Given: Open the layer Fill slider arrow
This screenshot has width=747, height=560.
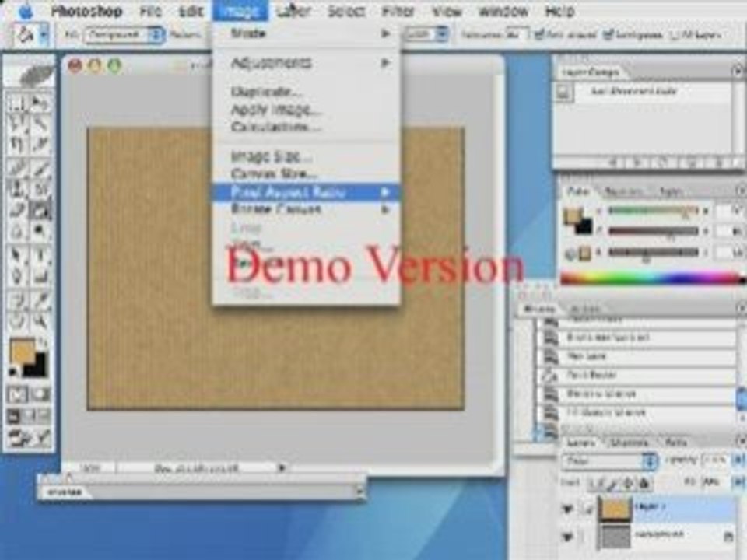Looking at the screenshot, I should click(x=738, y=482).
